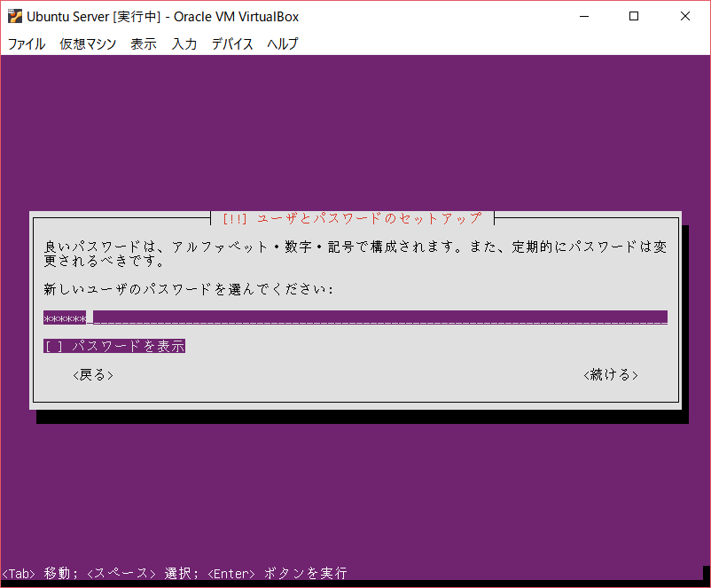Screen dimensions: 711x588
Task: Open the 仮想マシン menu
Action: pos(87,43)
